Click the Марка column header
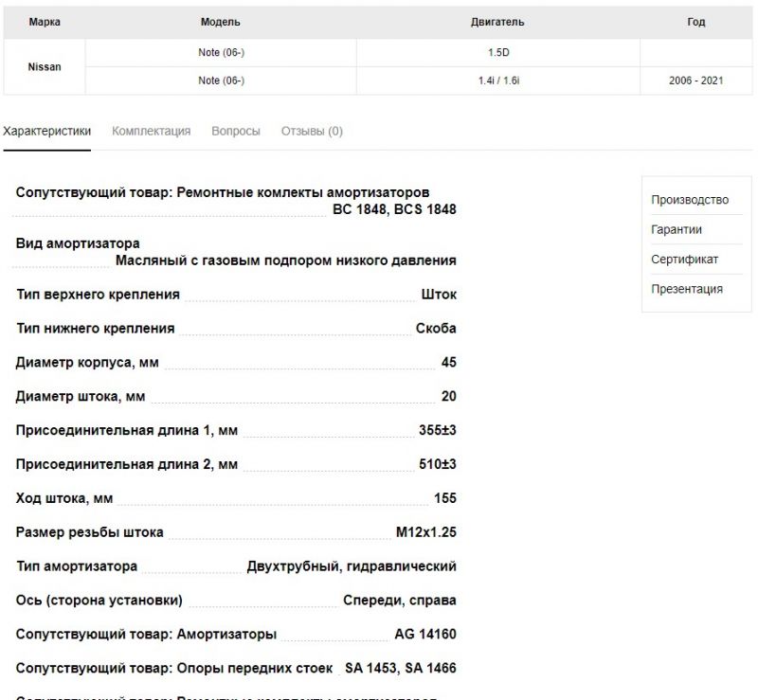 (x=45, y=22)
